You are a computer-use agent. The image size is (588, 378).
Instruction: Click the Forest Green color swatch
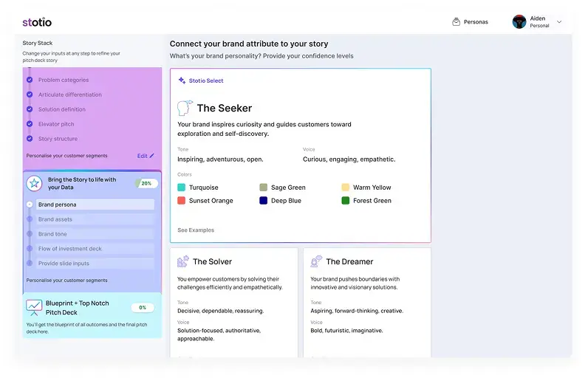coord(346,200)
